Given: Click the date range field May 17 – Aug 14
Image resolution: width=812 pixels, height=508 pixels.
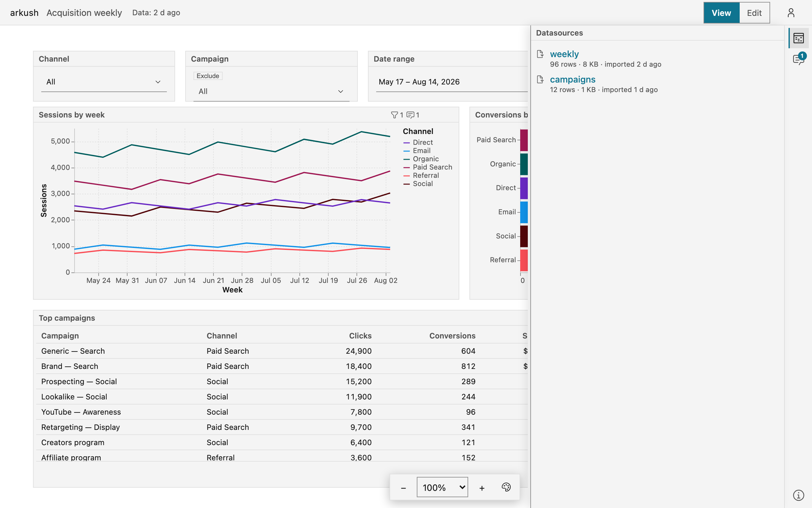Looking at the screenshot, I should tap(452, 82).
